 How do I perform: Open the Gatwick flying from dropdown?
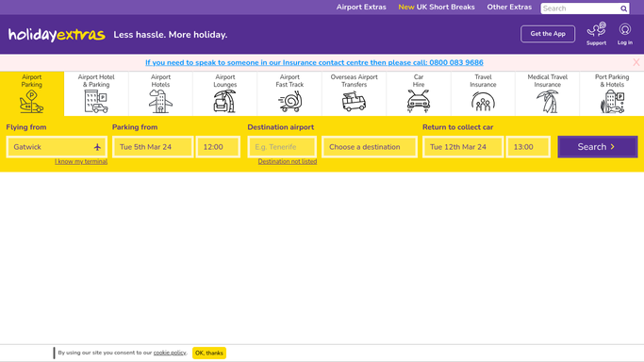point(57,147)
